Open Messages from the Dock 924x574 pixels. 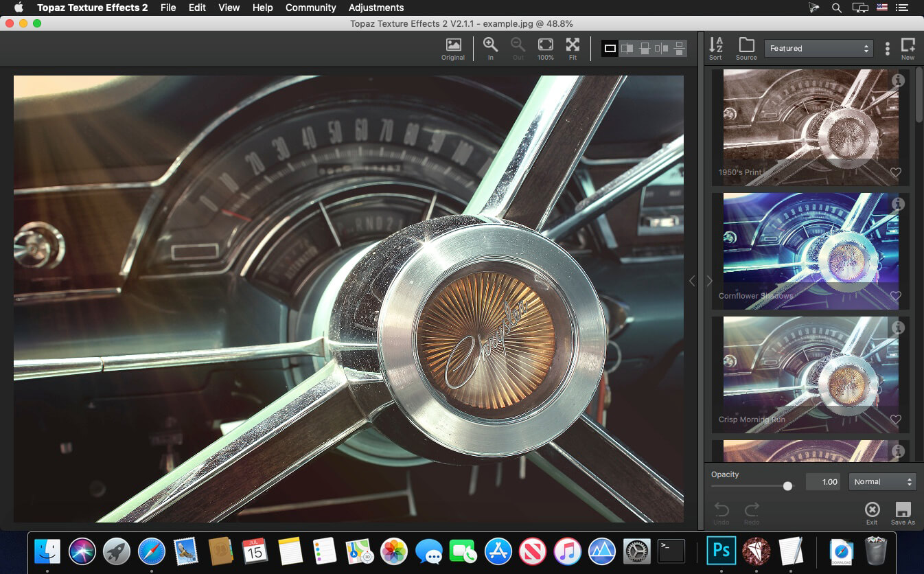(x=429, y=551)
